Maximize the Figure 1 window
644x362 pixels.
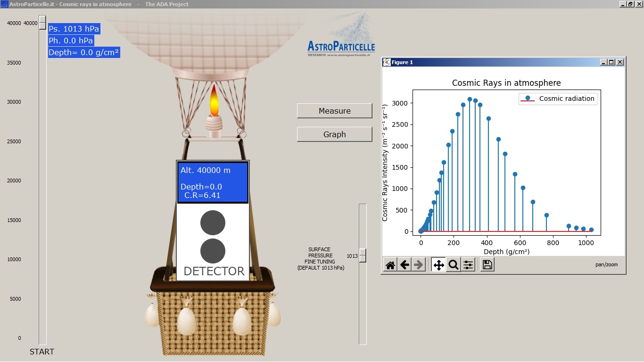[611, 62]
